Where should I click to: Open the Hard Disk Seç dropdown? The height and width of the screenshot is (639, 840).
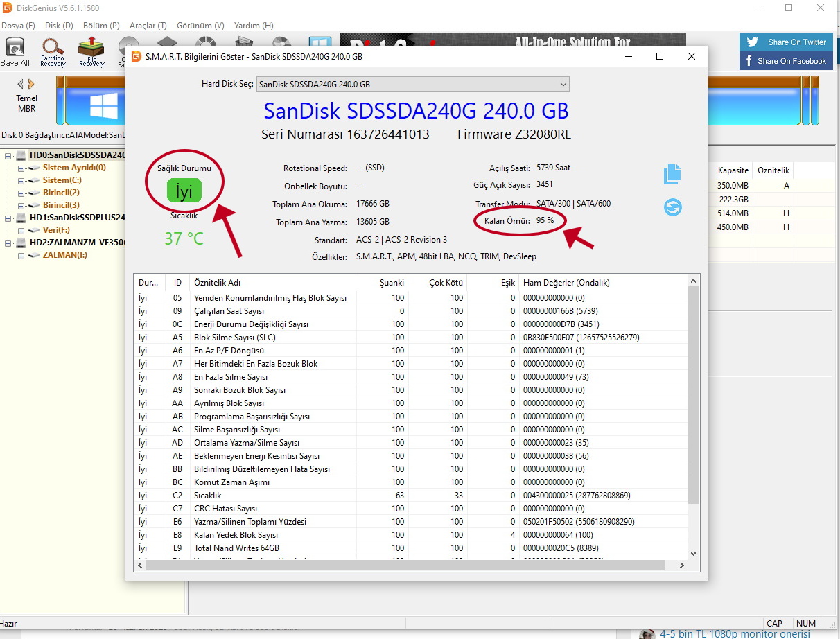click(413, 85)
